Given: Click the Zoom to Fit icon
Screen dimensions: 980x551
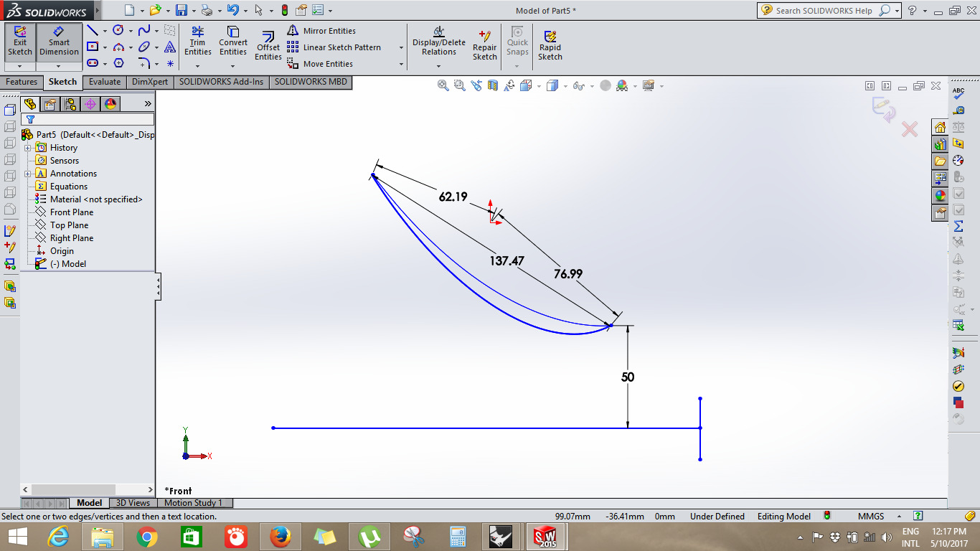Looking at the screenshot, I should click(443, 85).
